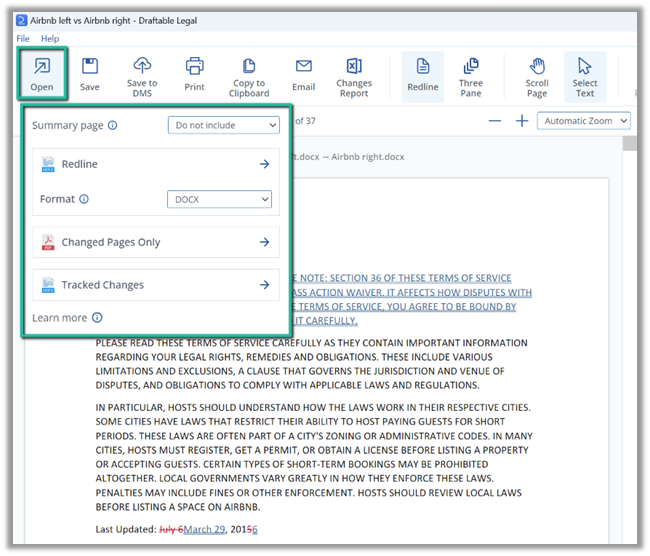The height and width of the screenshot is (556, 650).
Task: Choose Copy to Clipboard icon
Action: (x=249, y=66)
